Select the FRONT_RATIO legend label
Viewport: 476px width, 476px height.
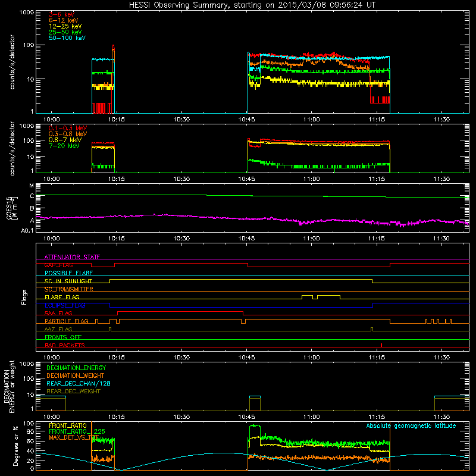68,425
